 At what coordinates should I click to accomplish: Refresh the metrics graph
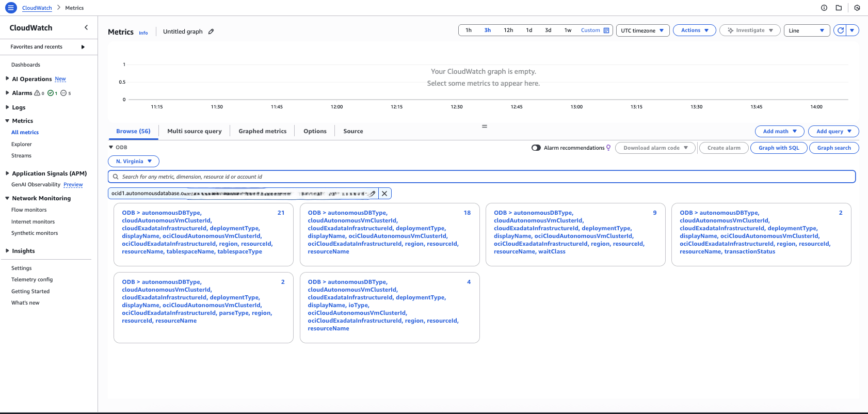pos(841,30)
